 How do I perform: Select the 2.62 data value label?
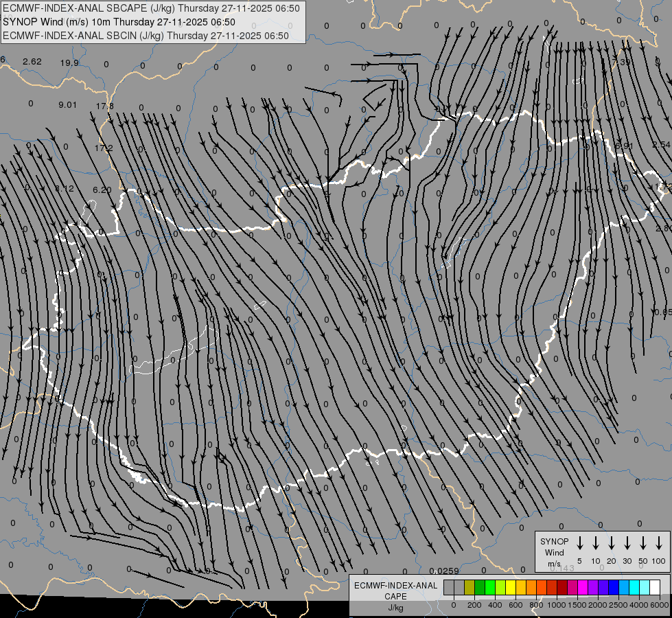pos(32,62)
